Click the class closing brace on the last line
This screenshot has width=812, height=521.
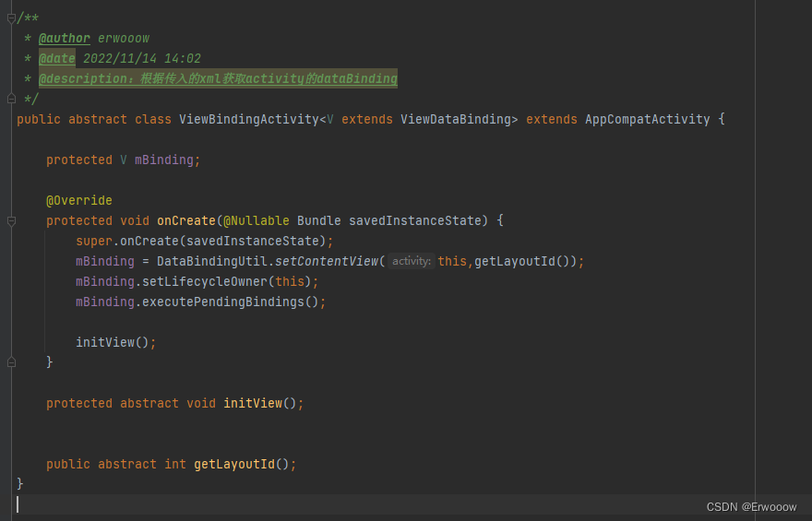(19, 484)
